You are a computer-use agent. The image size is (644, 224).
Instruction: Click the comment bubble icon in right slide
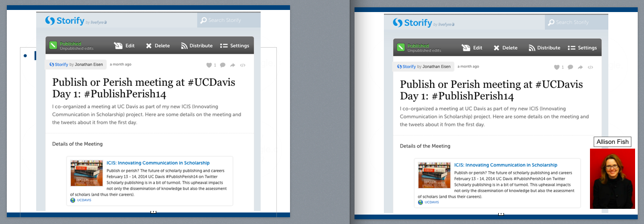570,68
